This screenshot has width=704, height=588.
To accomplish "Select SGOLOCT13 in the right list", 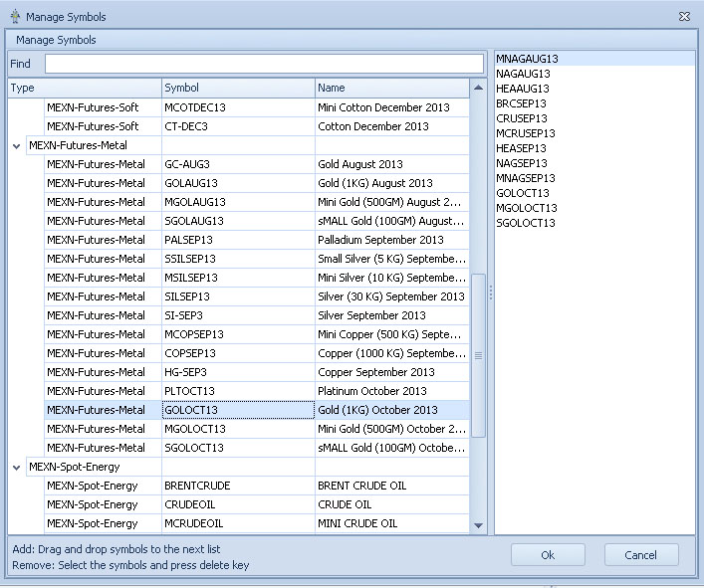I will [x=525, y=223].
